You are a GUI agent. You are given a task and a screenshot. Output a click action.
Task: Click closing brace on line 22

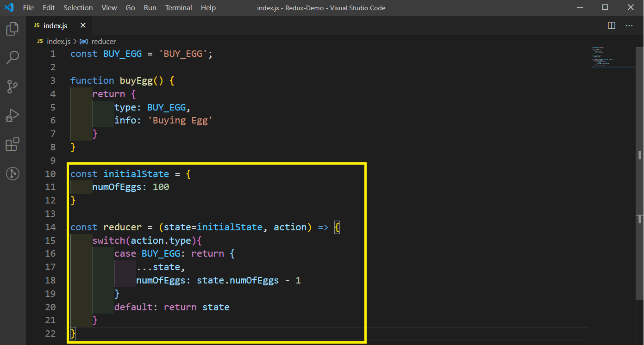point(73,333)
